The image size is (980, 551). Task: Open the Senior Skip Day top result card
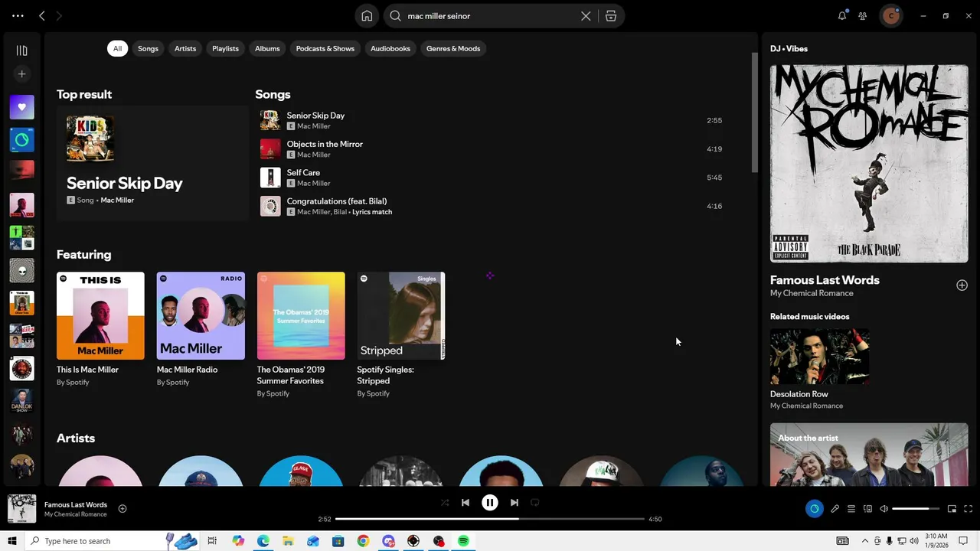152,164
